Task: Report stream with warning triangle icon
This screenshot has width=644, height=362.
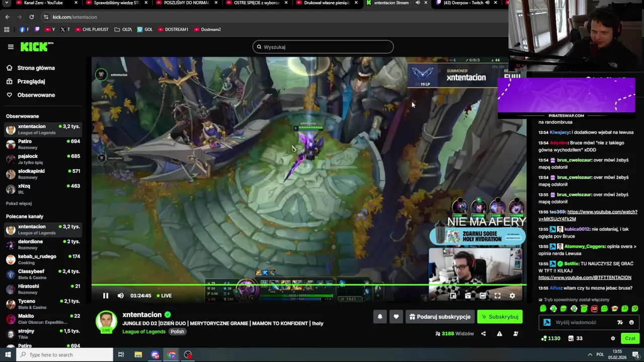Action: (500, 333)
